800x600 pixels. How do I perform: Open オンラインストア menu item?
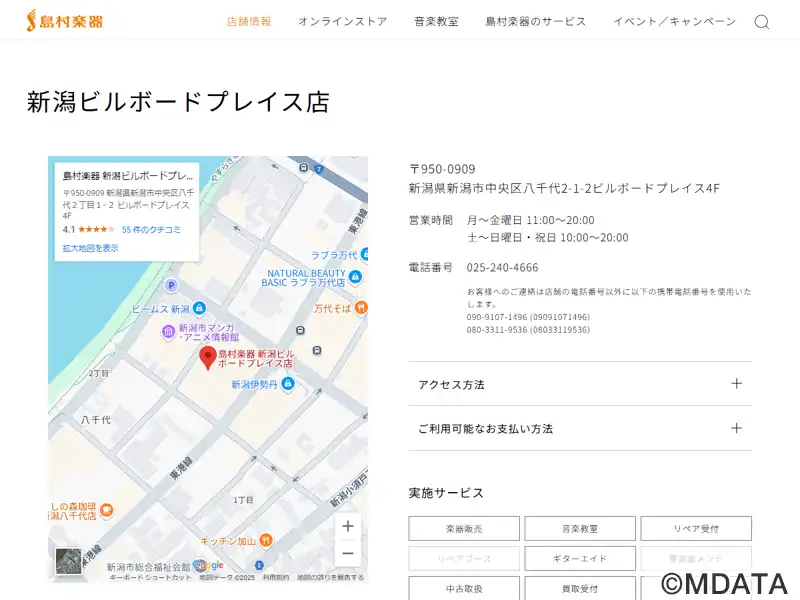click(x=343, y=21)
